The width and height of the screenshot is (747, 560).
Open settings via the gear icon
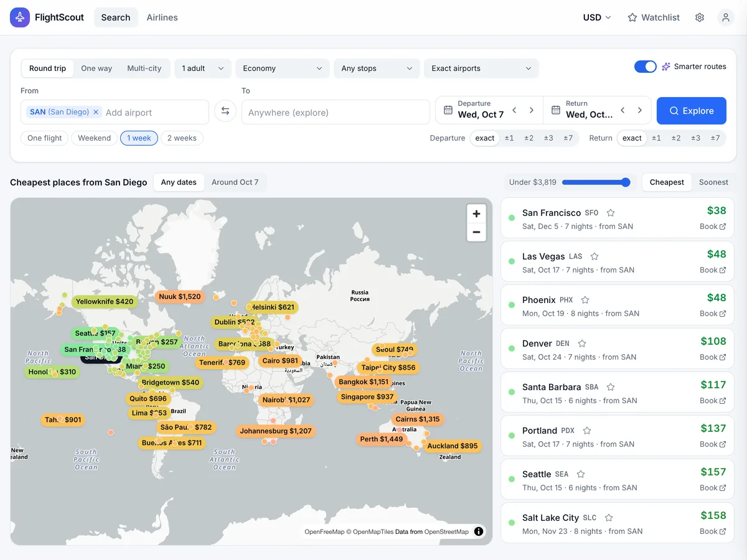700,17
